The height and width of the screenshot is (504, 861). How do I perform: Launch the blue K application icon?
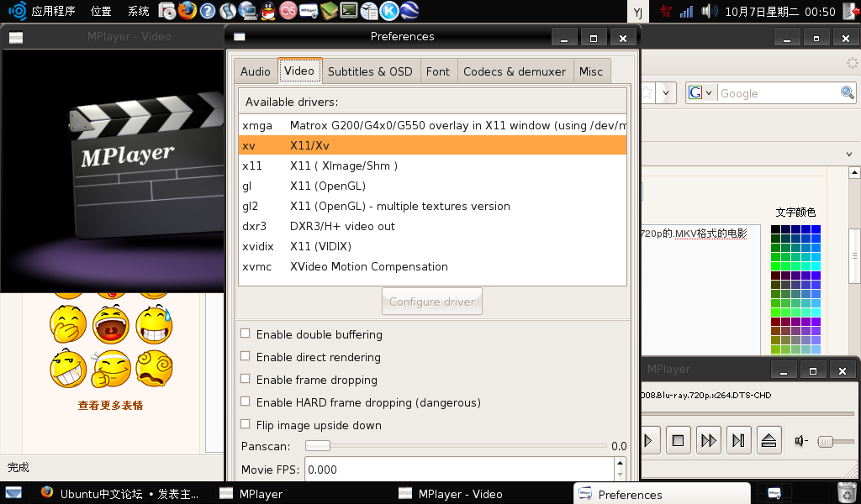(x=389, y=10)
